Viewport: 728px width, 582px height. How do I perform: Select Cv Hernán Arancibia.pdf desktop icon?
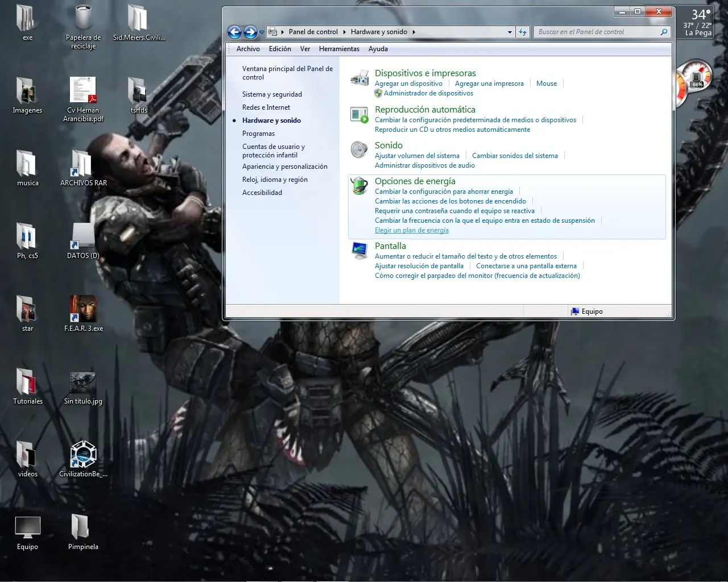[x=83, y=99]
